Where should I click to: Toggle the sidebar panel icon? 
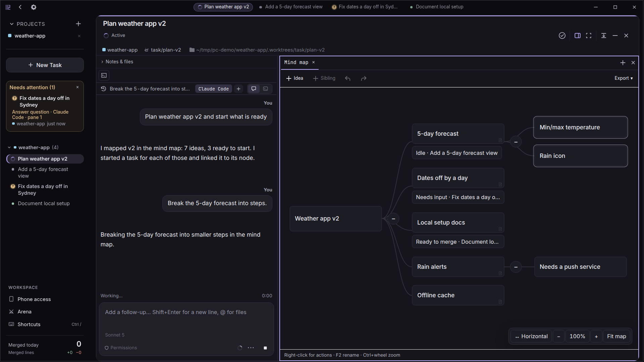coord(8,7)
